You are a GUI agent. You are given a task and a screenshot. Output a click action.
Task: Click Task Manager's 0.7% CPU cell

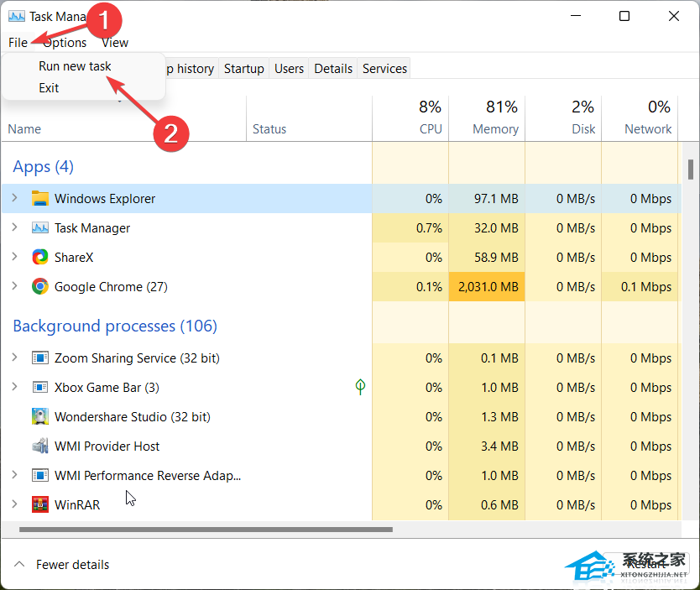[410, 228]
